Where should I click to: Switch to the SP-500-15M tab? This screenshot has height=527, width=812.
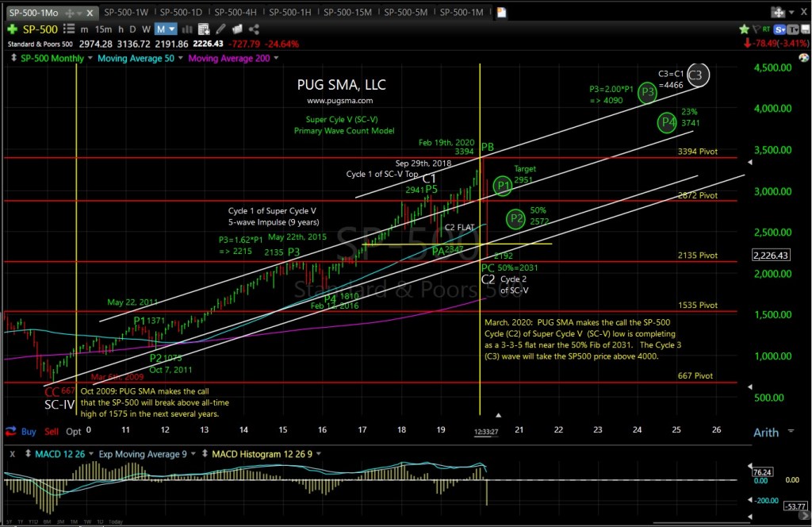(x=347, y=12)
